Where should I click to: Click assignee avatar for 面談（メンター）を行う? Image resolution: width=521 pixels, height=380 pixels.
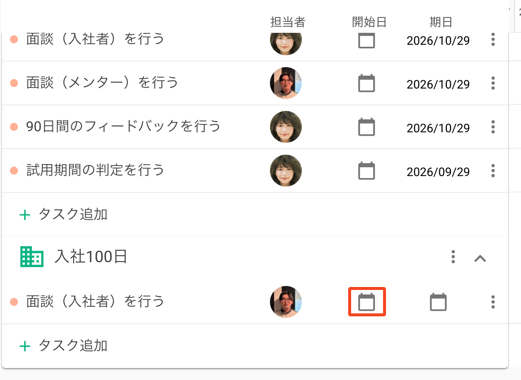(286, 83)
